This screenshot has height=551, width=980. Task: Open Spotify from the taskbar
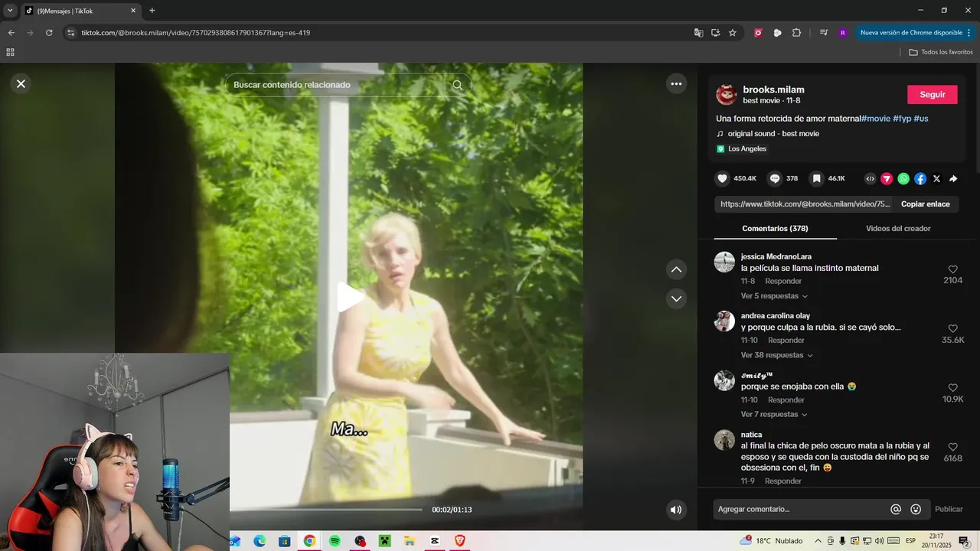pyautogui.click(x=335, y=541)
